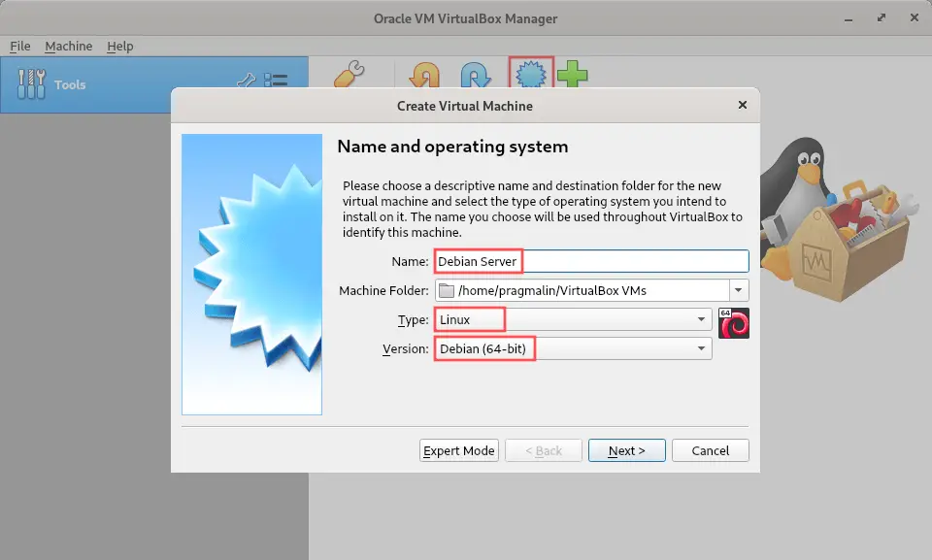Click the New virtual machine icon

point(531,73)
